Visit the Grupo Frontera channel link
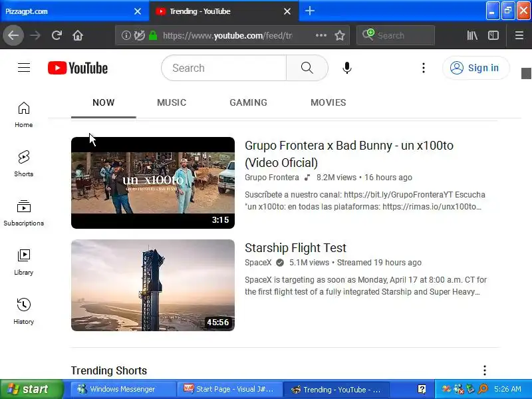Screen dimensions: 532x399 point(272,178)
